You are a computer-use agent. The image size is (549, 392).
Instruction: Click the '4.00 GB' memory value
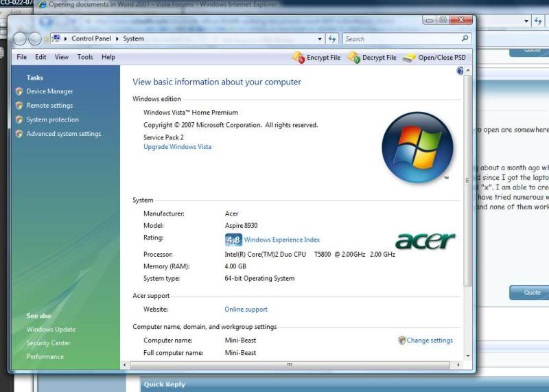tap(235, 266)
